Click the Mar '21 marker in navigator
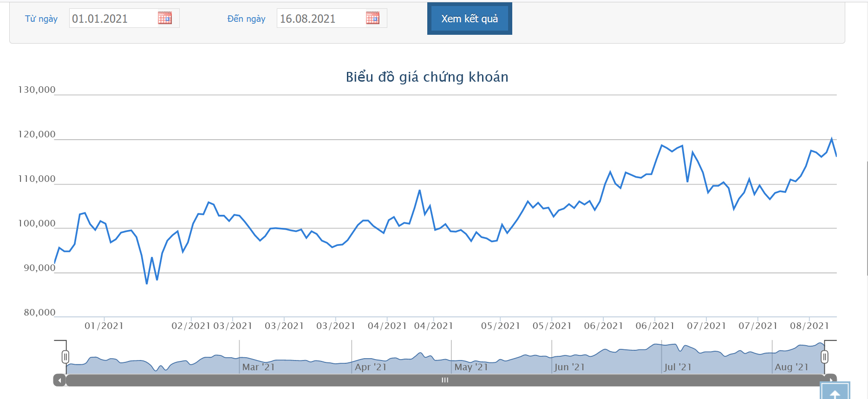Viewport: 868px width, 399px height. [x=259, y=367]
